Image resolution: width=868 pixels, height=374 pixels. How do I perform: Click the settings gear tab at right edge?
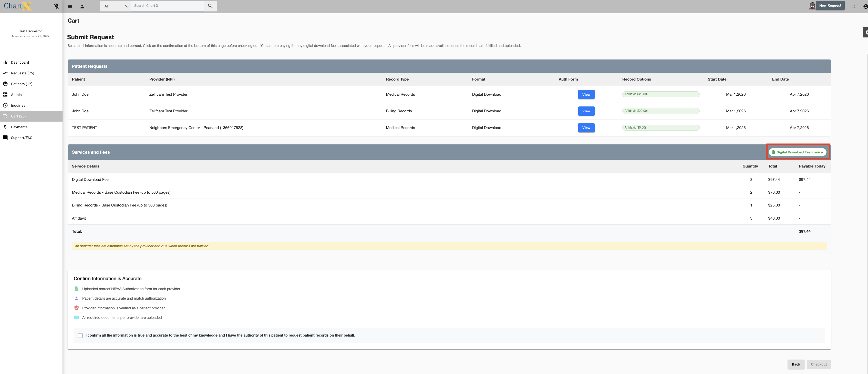[866, 32]
